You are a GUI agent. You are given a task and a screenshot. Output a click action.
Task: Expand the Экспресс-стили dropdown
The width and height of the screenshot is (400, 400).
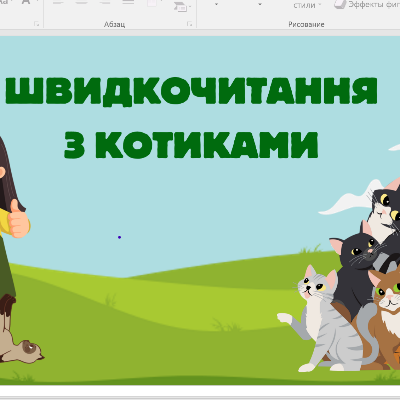point(320,5)
